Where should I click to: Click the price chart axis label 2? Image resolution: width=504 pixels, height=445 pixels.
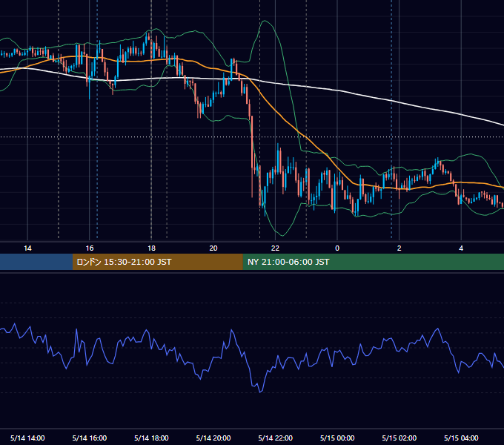(x=399, y=248)
